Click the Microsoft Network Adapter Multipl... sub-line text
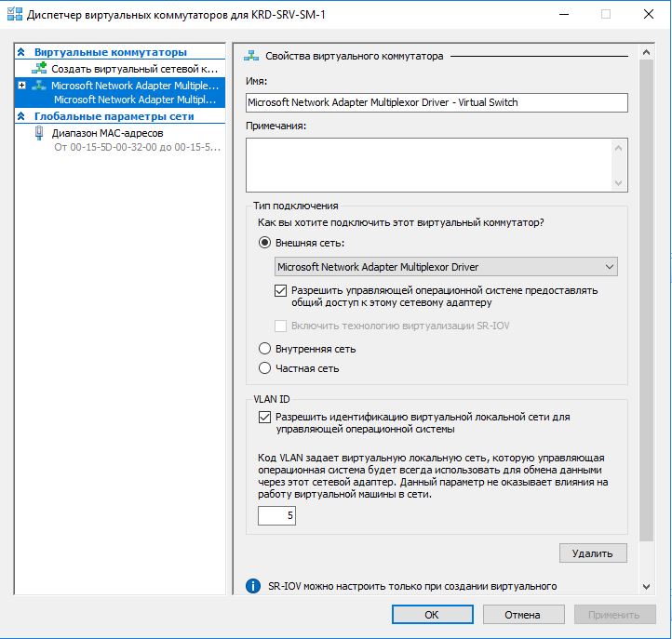This screenshot has width=672, height=639. click(x=135, y=100)
